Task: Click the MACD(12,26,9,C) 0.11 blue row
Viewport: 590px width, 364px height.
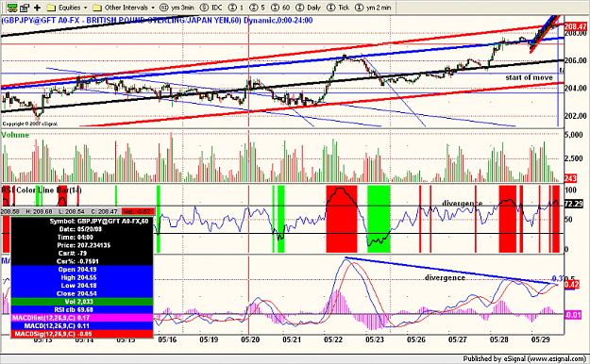Action: [x=82, y=326]
